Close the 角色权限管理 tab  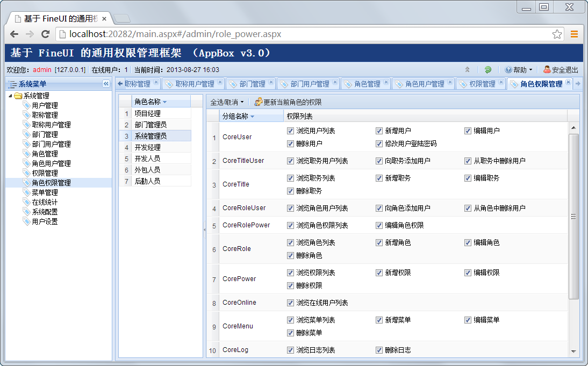pyautogui.click(x=569, y=82)
